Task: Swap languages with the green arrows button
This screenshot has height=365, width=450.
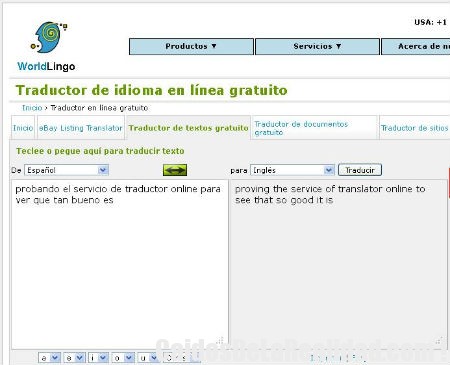Action: click(175, 170)
